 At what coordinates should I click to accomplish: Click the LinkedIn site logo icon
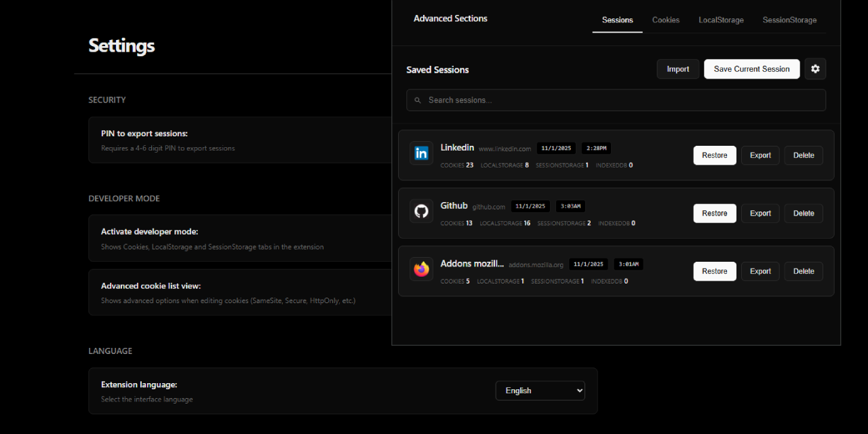point(421,154)
